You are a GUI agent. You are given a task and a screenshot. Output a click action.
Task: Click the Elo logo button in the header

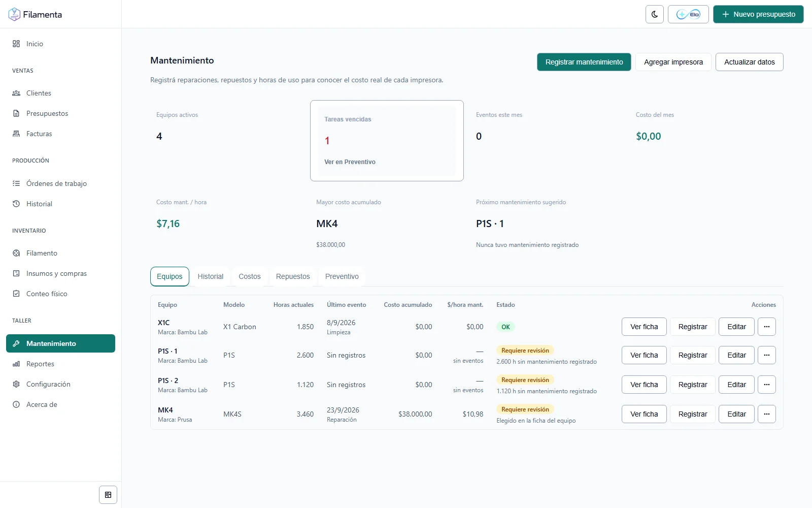point(688,14)
